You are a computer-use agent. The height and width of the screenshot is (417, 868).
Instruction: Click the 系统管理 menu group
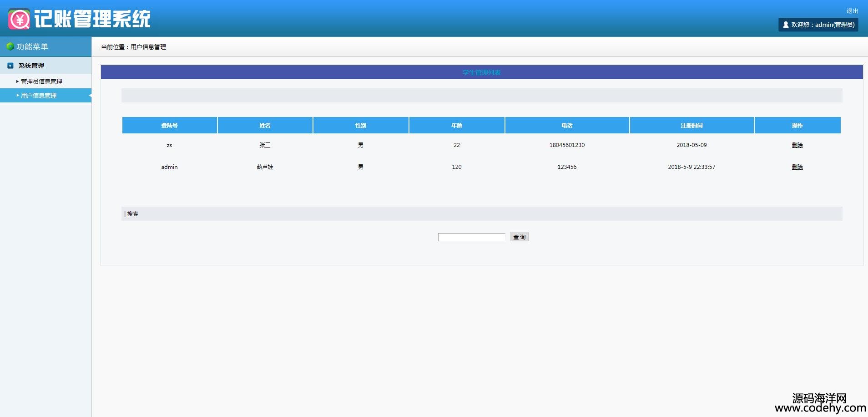click(31, 66)
